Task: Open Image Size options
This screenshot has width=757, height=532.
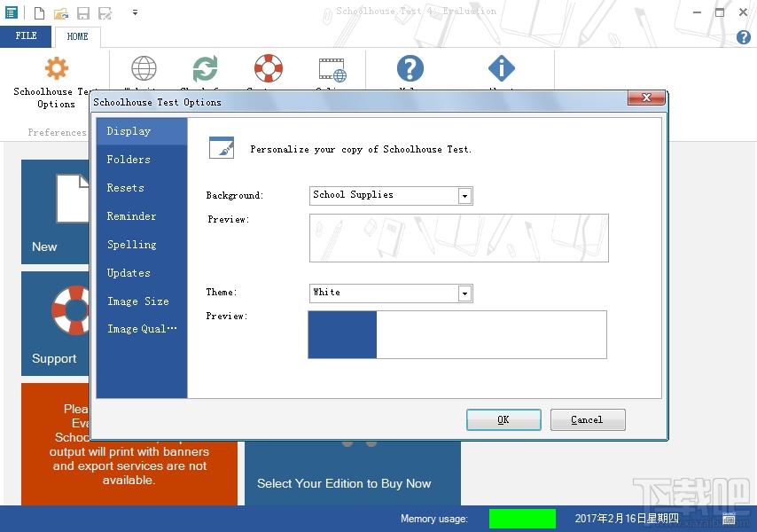Action: (142, 301)
